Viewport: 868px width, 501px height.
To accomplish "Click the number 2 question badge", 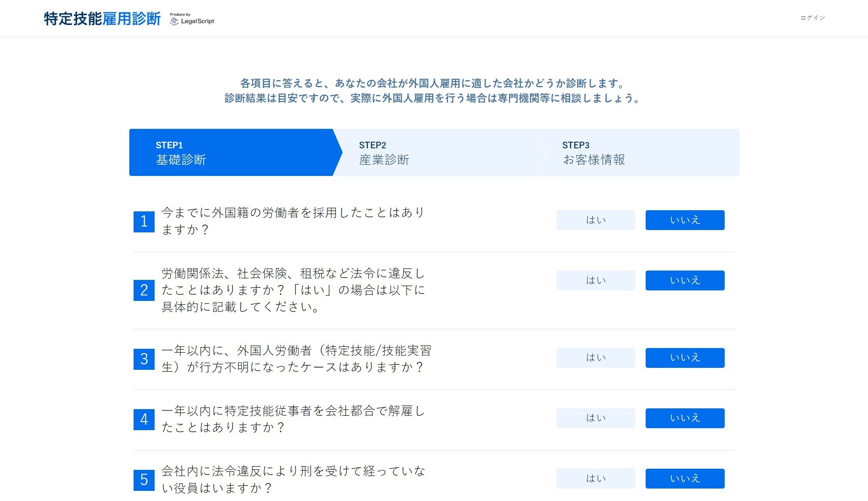I will tap(144, 290).
